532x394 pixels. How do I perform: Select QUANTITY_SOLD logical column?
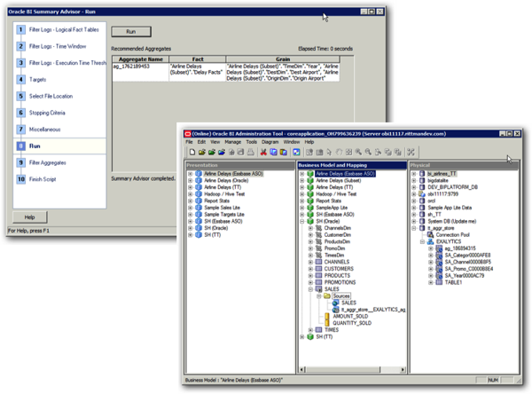click(352, 323)
